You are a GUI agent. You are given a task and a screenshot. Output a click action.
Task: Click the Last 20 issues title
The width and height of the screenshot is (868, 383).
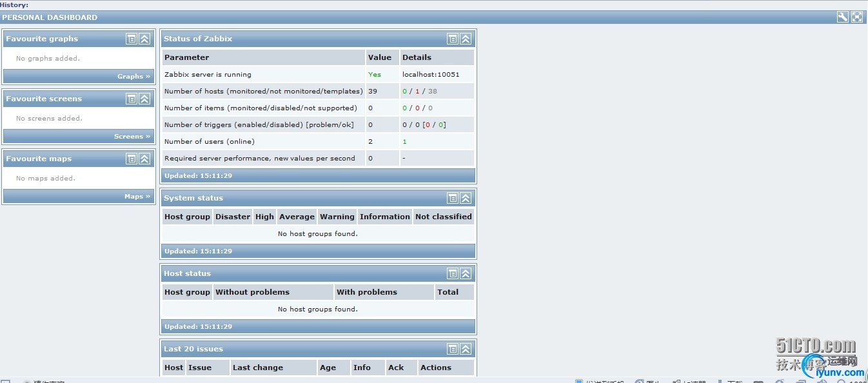pos(193,349)
